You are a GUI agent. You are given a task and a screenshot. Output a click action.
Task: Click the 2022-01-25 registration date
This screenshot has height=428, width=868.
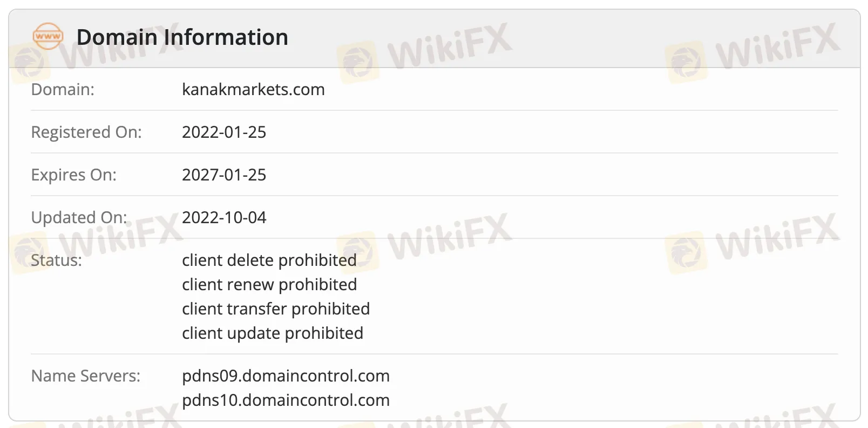coord(224,132)
